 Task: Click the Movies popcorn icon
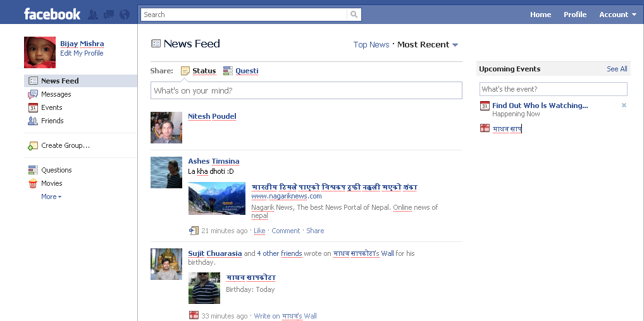(33, 183)
